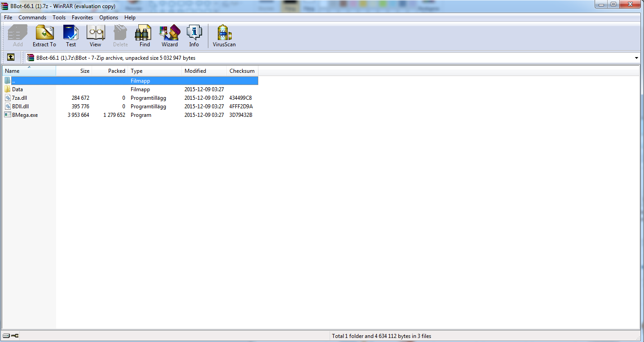Open the Commands menu
644x342 pixels.
(32, 18)
